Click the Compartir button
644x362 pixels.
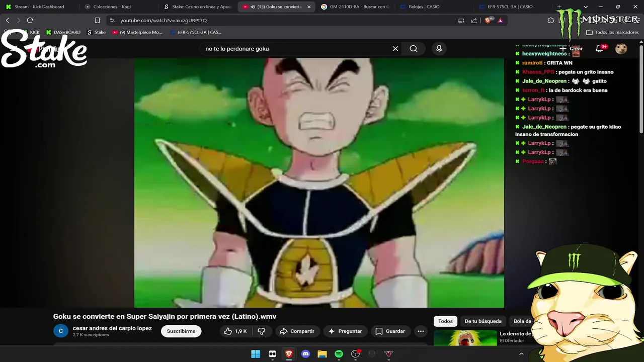(x=297, y=331)
